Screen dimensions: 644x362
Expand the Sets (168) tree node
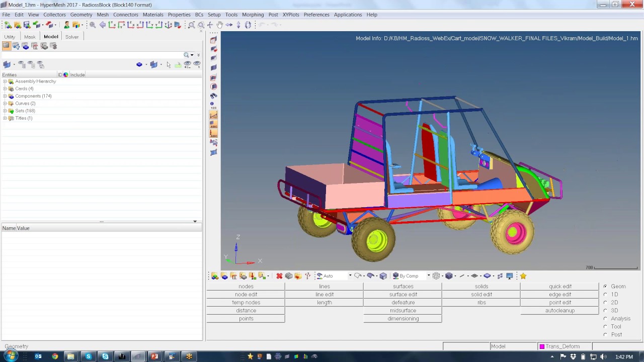(x=5, y=111)
